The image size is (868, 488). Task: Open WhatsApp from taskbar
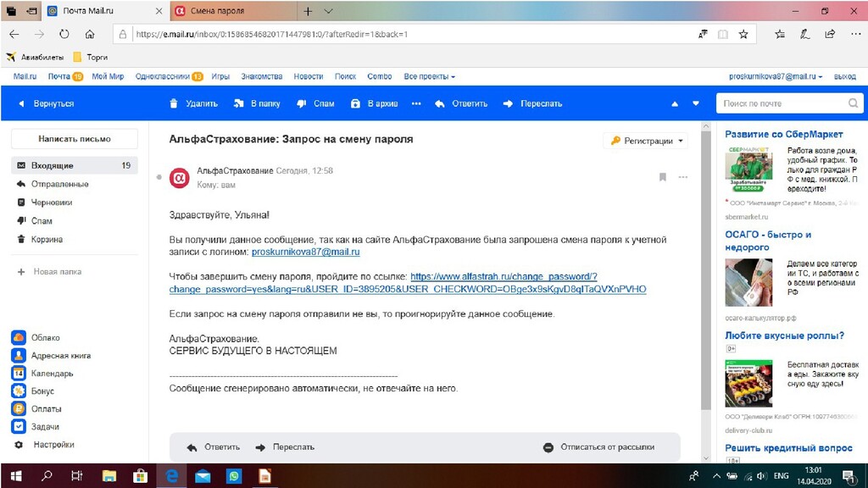click(x=234, y=476)
